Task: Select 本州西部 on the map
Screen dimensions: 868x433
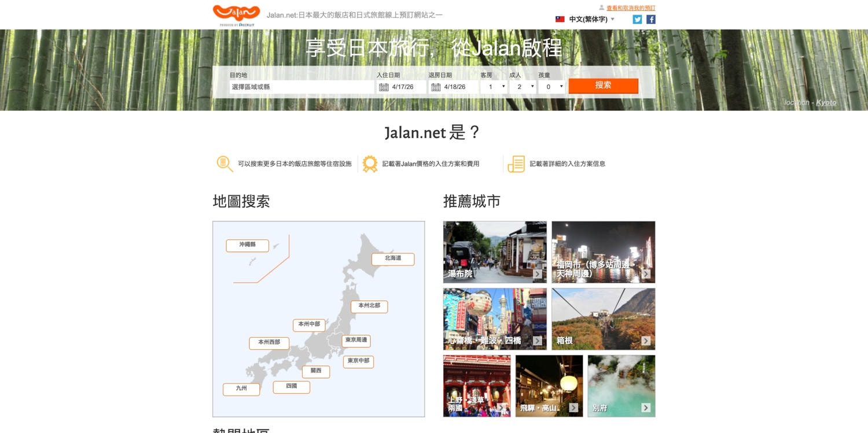Action: click(269, 343)
